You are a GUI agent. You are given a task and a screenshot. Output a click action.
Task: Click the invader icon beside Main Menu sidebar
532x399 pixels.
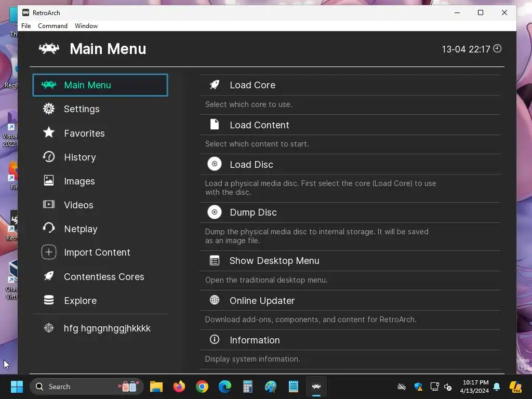48,85
